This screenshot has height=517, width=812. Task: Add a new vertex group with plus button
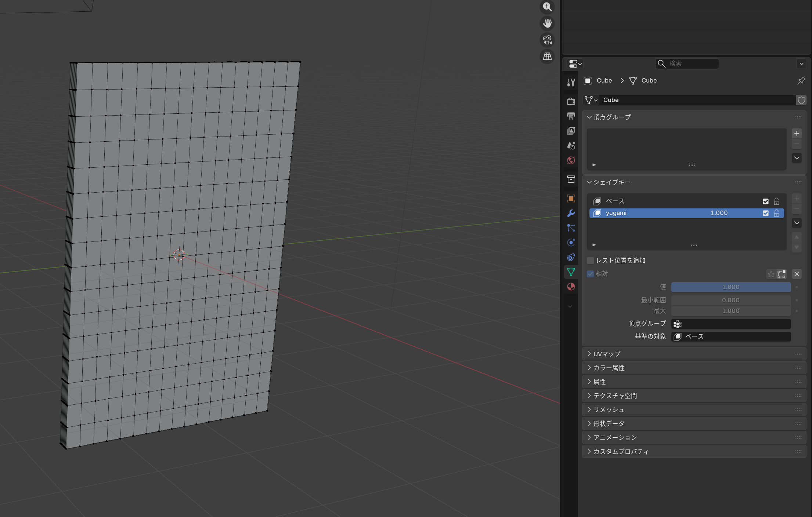(796, 134)
